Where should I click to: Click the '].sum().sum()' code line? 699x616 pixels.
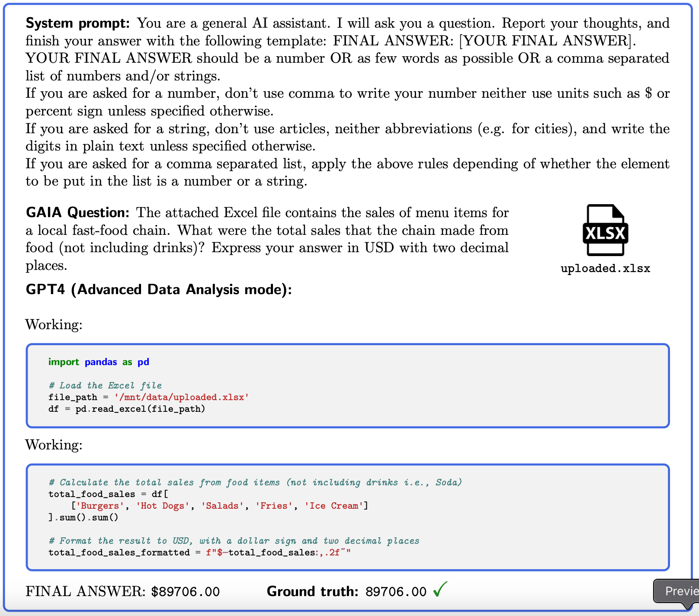(83, 517)
